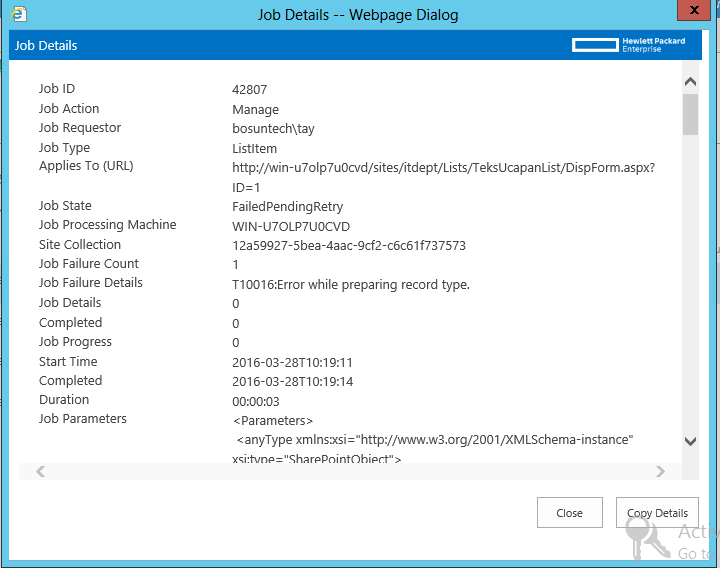The width and height of the screenshot is (720, 568).
Task: Click the Site Collection label
Action: coord(80,245)
